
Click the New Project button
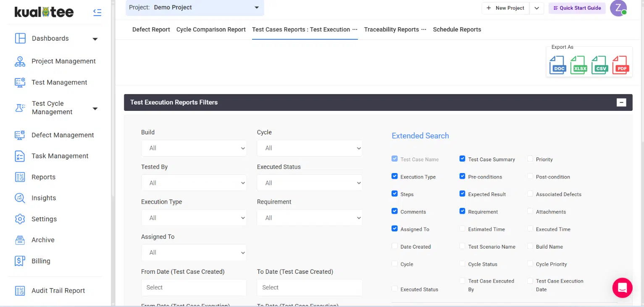pyautogui.click(x=505, y=8)
